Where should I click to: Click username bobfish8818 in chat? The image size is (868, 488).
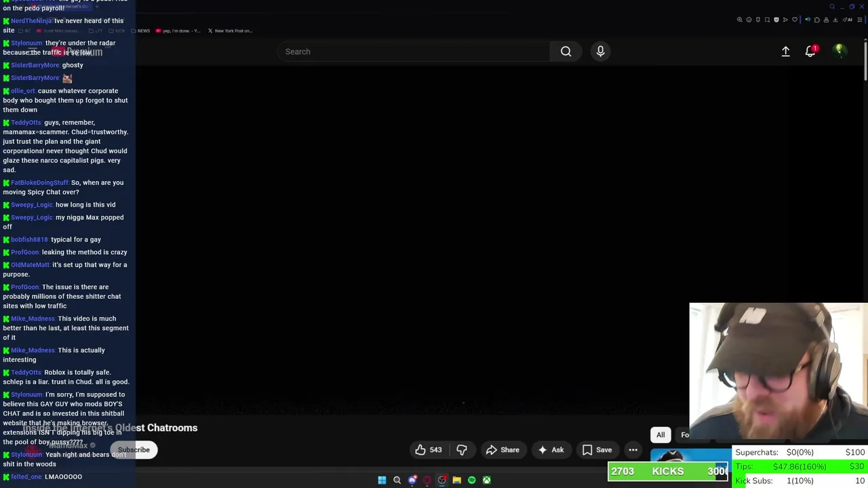(29, 239)
